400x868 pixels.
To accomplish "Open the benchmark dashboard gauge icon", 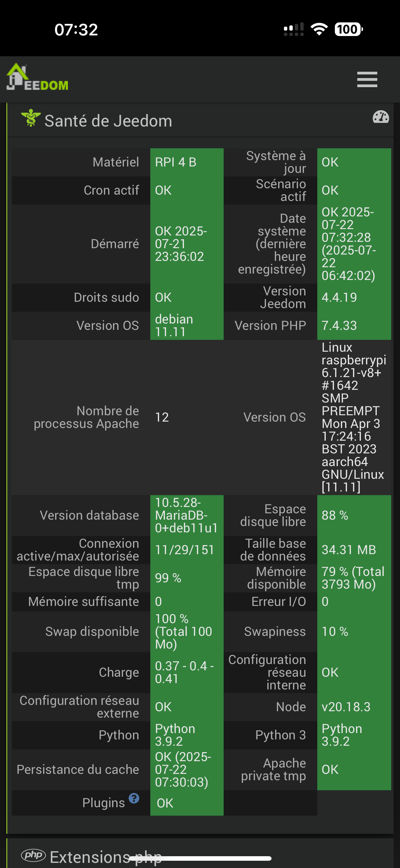I will tap(381, 117).
